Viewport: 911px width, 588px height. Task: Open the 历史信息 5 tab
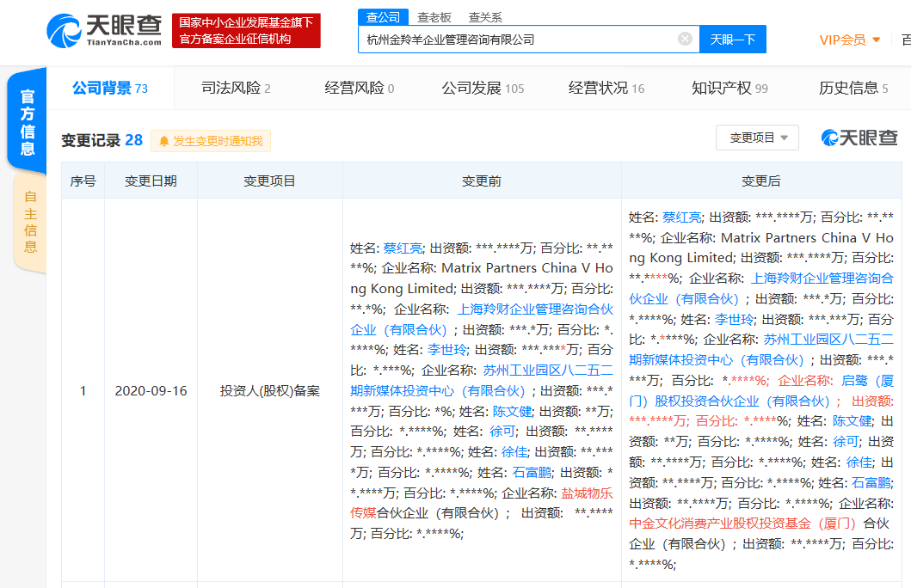(x=853, y=89)
